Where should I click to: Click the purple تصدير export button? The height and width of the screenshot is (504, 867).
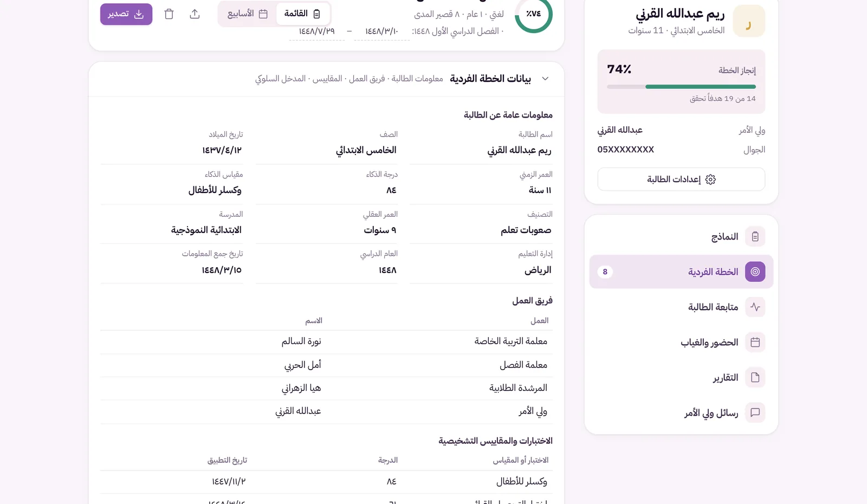pos(126,14)
